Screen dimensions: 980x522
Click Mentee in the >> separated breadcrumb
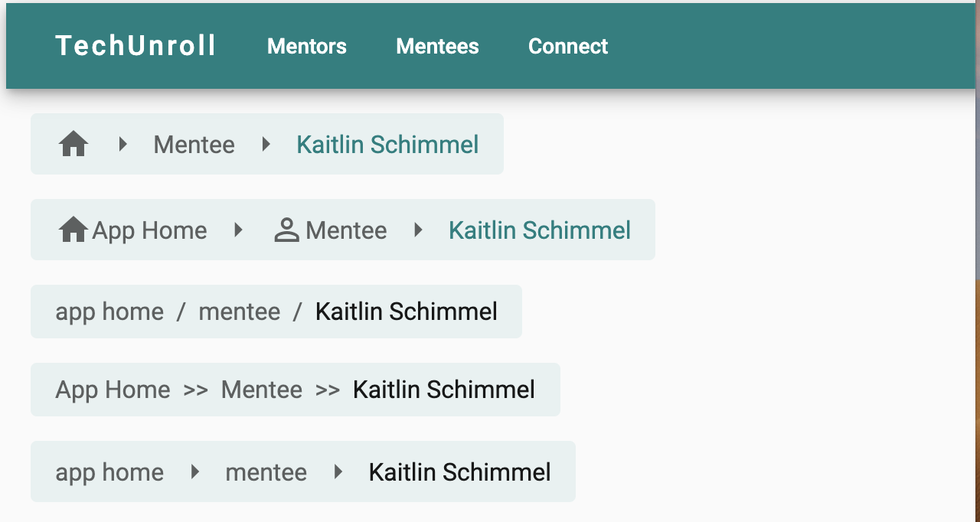pyautogui.click(x=261, y=390)
